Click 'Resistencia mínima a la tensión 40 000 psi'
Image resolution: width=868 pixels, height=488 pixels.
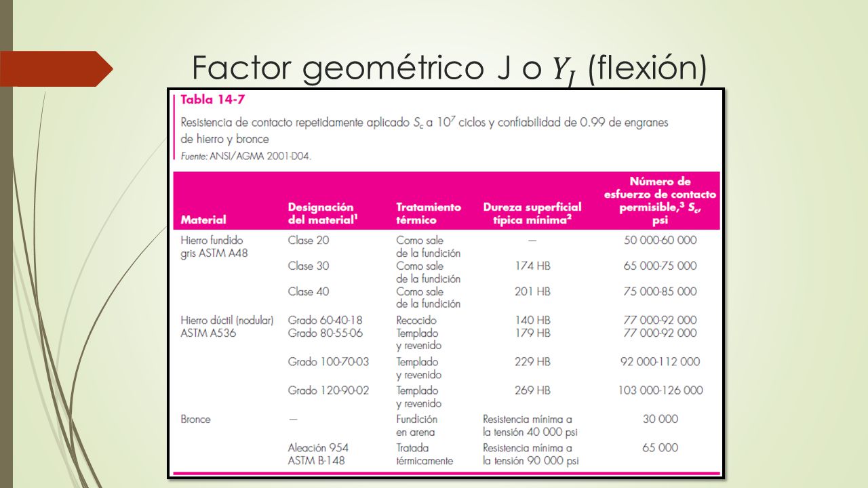pyautogui.click(x=530, y=426)
